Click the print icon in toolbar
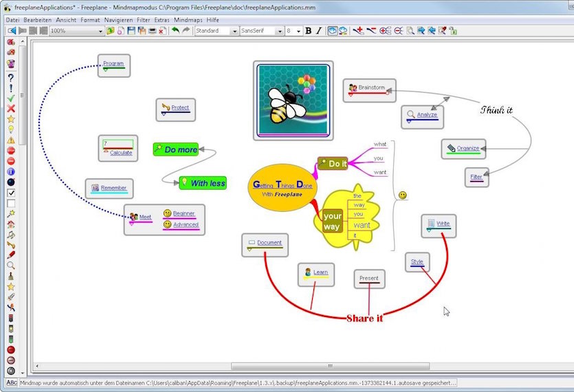Viewport: 574px width, 392px height. 153,31
